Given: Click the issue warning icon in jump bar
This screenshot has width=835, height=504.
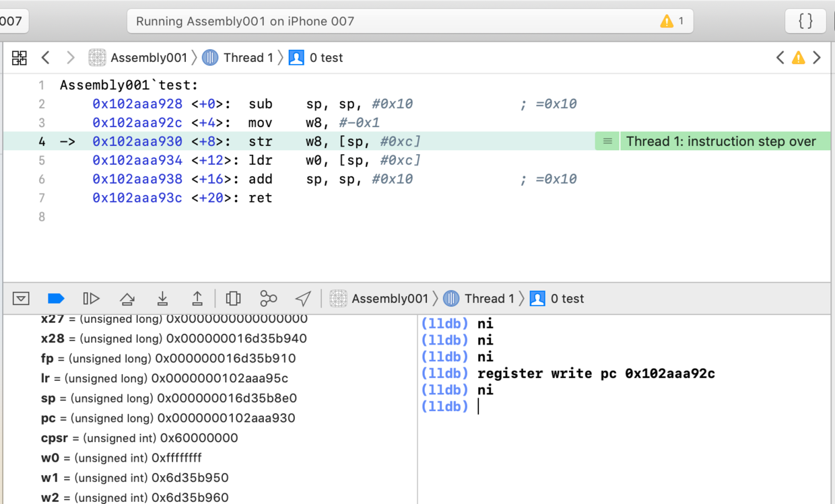Looking at the screenshot, I should 799,58.
